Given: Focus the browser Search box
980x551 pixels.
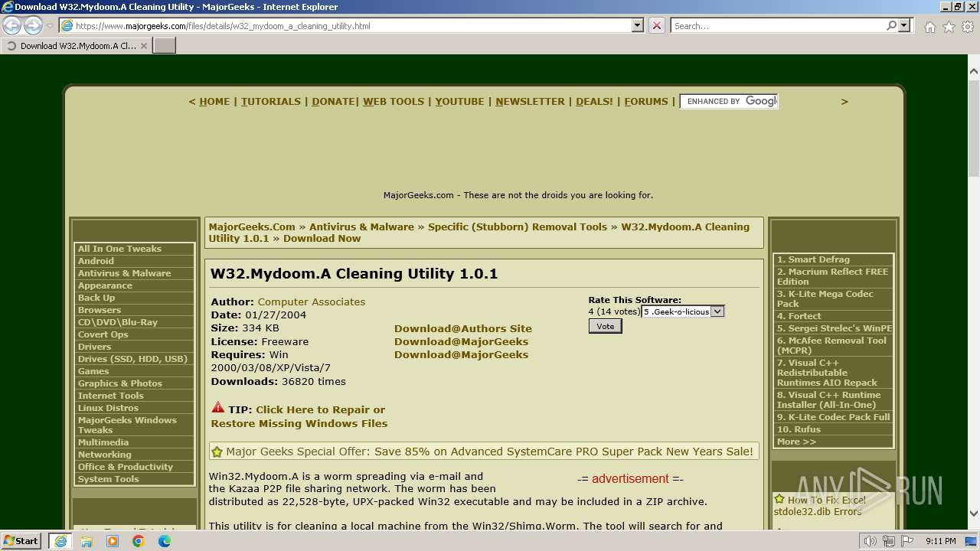Looking at the screenshot, I should (x=778, y=25).
